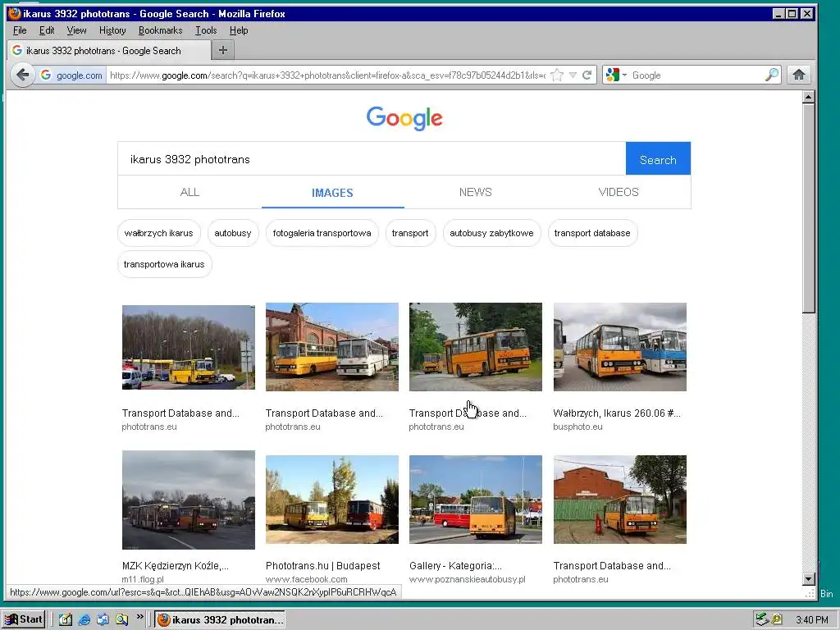The image size is (840, 630).
Task: Open the History menu
Action: click(x=112, y=30)
